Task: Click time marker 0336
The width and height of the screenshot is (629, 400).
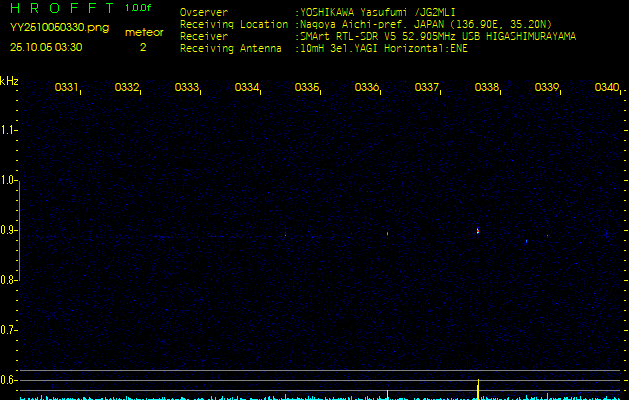Action: pyautogui.click(x=367, y=87)
